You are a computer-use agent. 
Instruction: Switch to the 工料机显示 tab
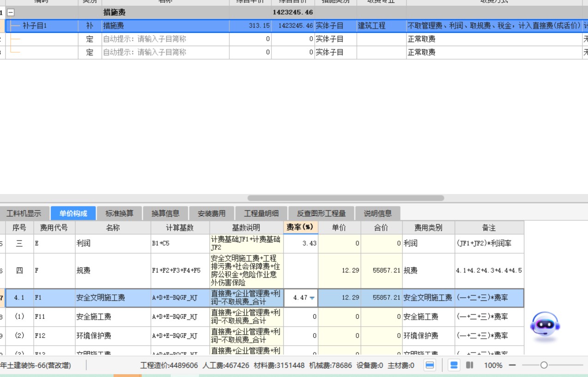tap(23, 213)
